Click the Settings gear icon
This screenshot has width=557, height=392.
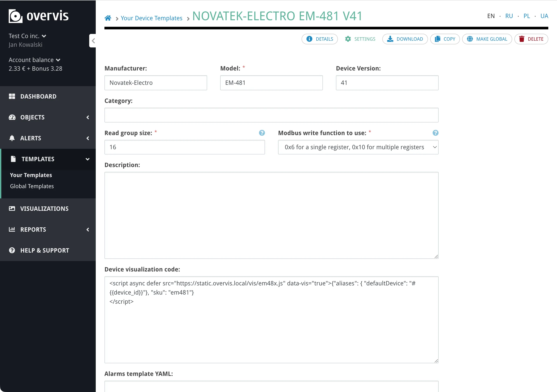348,39
